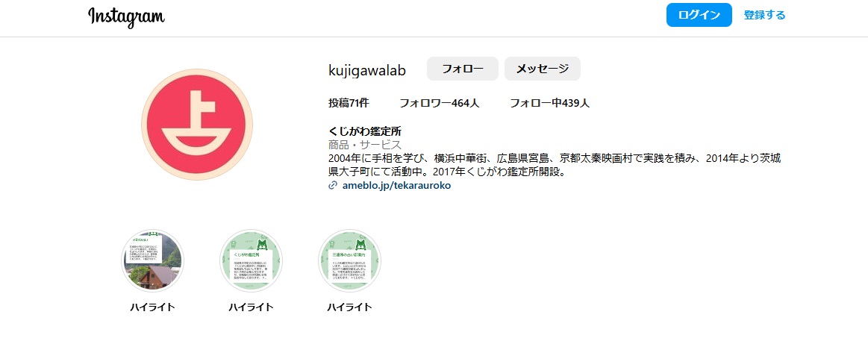Select the 商品・サービス category label

coord(365,145)
